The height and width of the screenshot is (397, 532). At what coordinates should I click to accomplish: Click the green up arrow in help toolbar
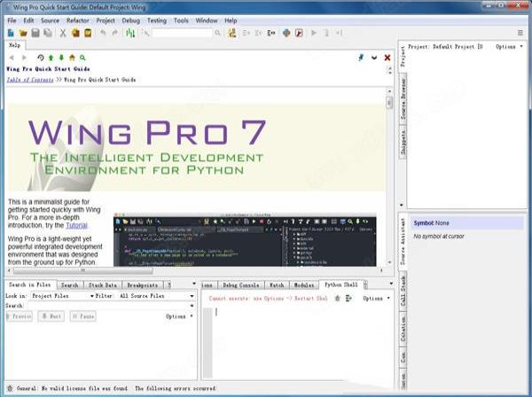51,58
